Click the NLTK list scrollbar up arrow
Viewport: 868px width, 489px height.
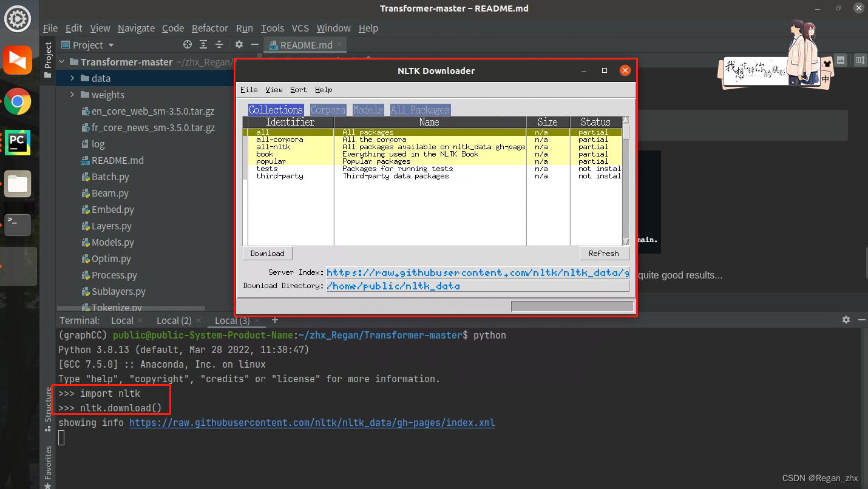point(626,120)
